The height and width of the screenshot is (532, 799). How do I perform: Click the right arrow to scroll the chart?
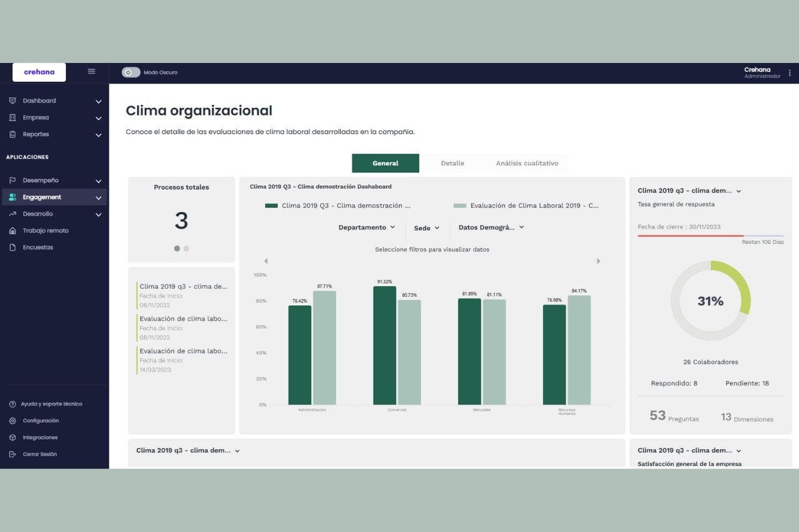click(598, 261)
